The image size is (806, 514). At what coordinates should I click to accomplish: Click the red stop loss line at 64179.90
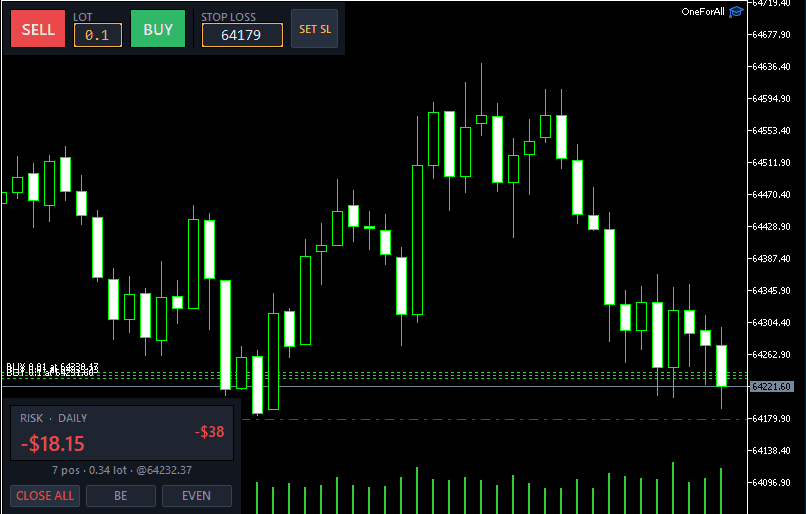pyautogui.click(x=493, y=419)
